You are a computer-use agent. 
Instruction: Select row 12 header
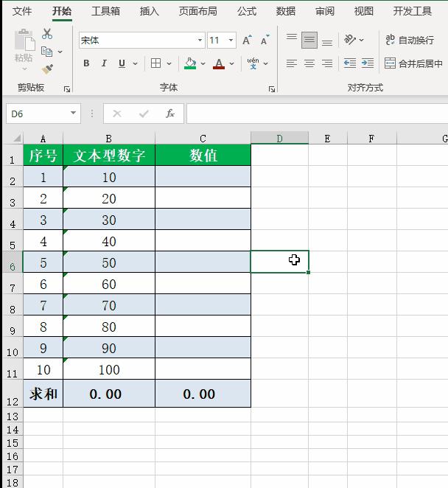click(x=13, y=394)
